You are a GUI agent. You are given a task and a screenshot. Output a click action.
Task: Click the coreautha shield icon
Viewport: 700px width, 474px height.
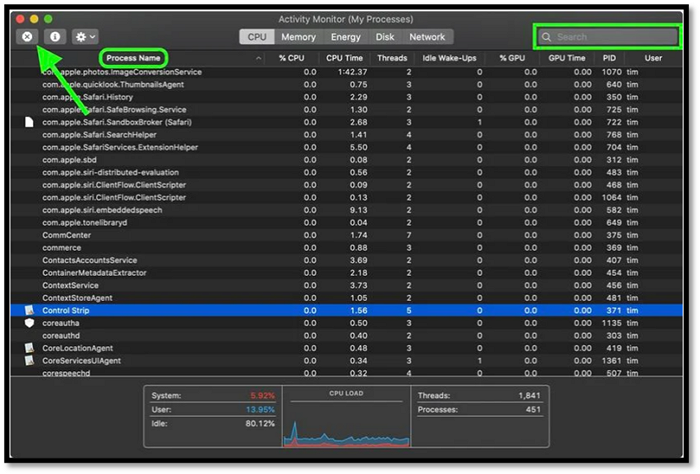click(x=29, y=323)
